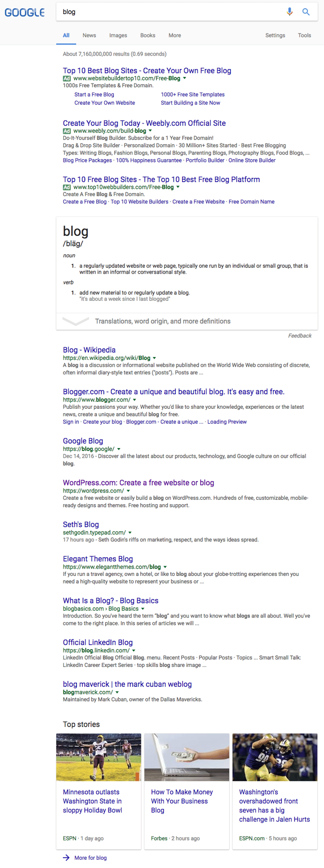Click the 'Portfolio Builder' link
The width and height of the screenshot is (324, 868).
pos(205,160)
